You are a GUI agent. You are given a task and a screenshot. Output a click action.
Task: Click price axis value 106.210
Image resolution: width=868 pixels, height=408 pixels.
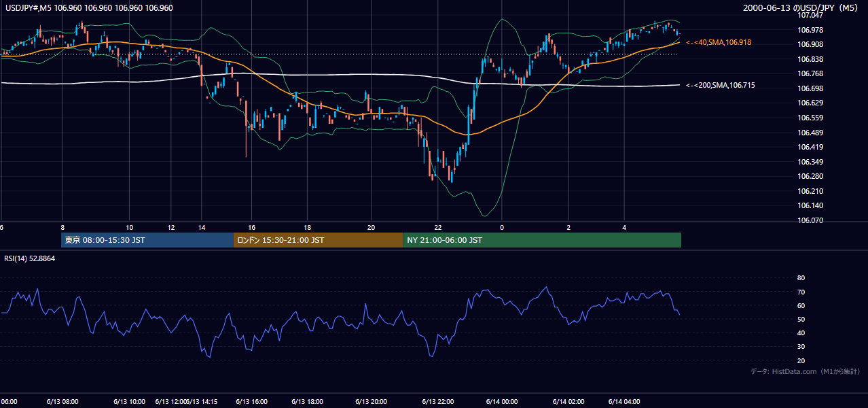click(x=810, y=191)
